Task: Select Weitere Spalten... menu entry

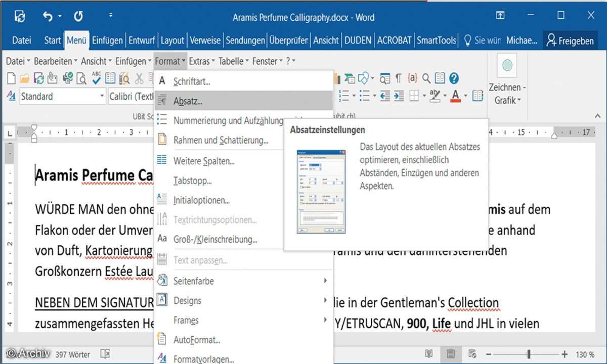Action: [219, 161]
